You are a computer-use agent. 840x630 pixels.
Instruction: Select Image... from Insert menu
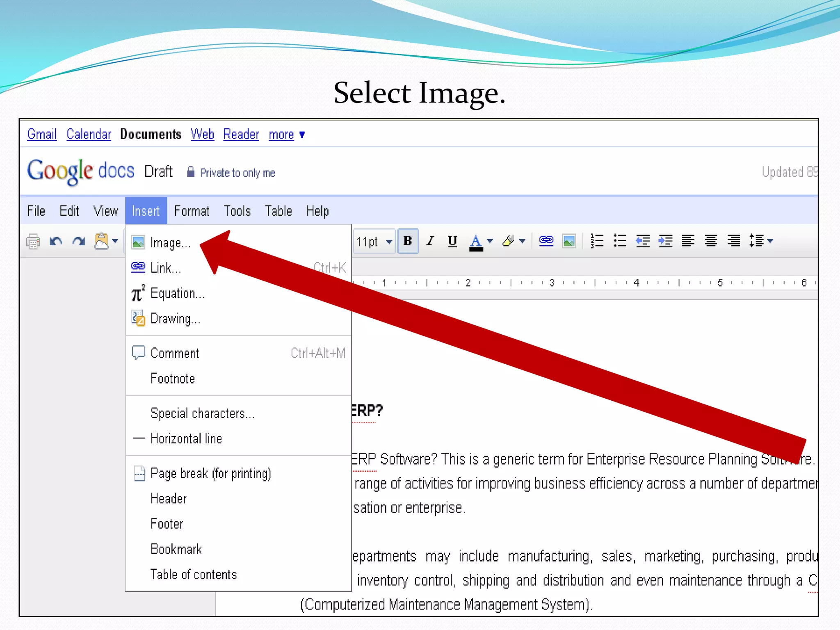[x=239, y=243]
